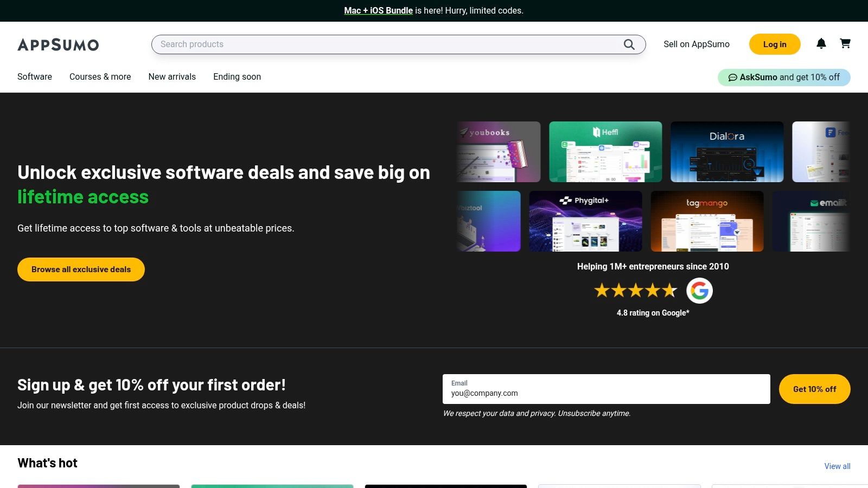Open the tagmango deal thumbnail

707,221
